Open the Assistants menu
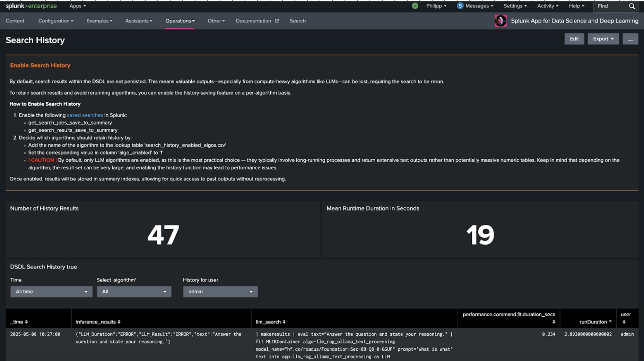The image size is (644, 361). (139, 21)
